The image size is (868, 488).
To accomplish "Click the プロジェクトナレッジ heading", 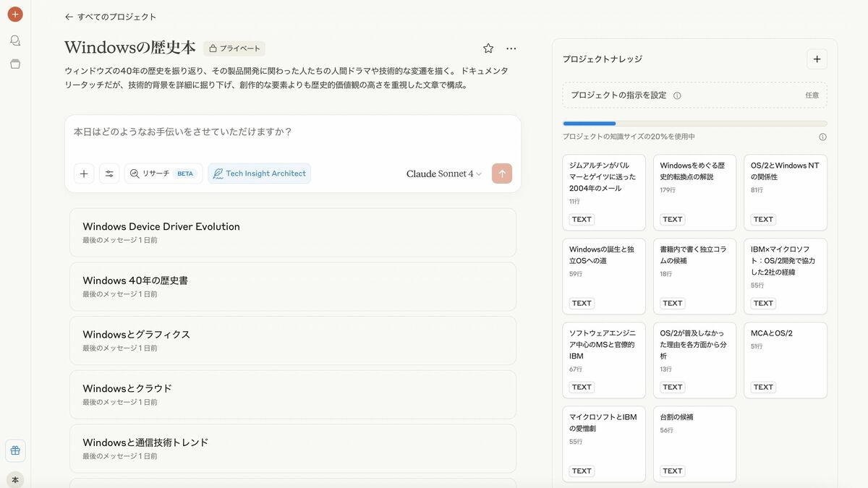I will click(x=603, y=59).
